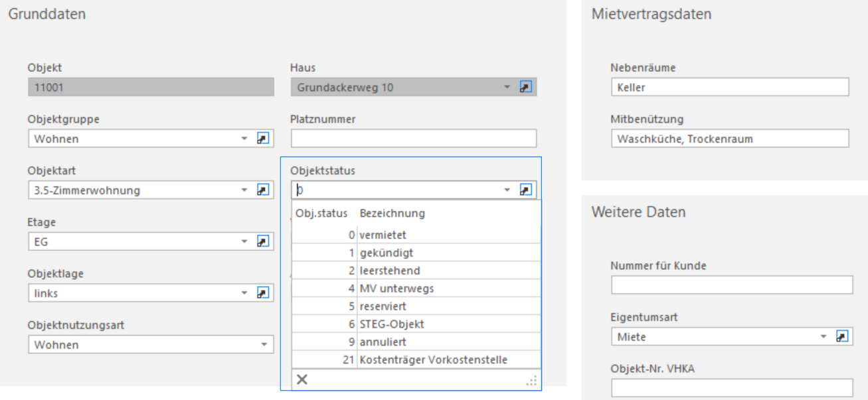Screen dimensions: 868x400
Task: Click the Mitbenützung field with Waschküche, Trockenraum
Action: tap(730, 139)
